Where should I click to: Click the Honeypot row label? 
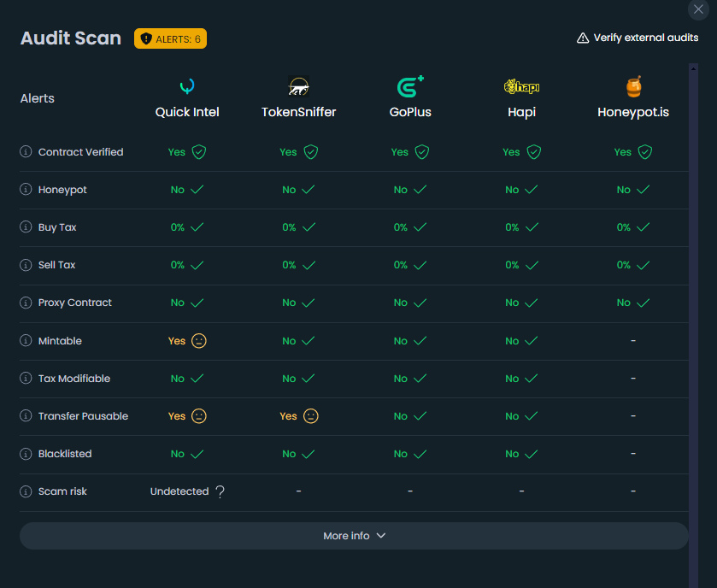point(62,190)
